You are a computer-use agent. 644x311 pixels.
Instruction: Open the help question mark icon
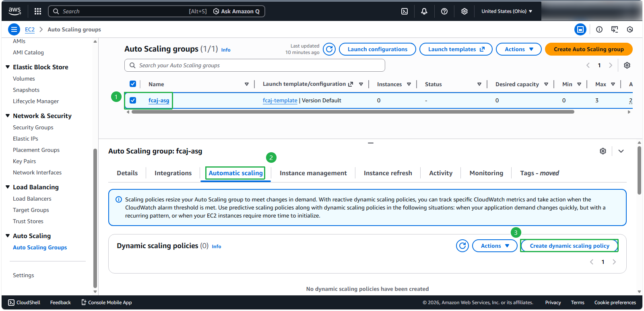[x=444, y=11]
